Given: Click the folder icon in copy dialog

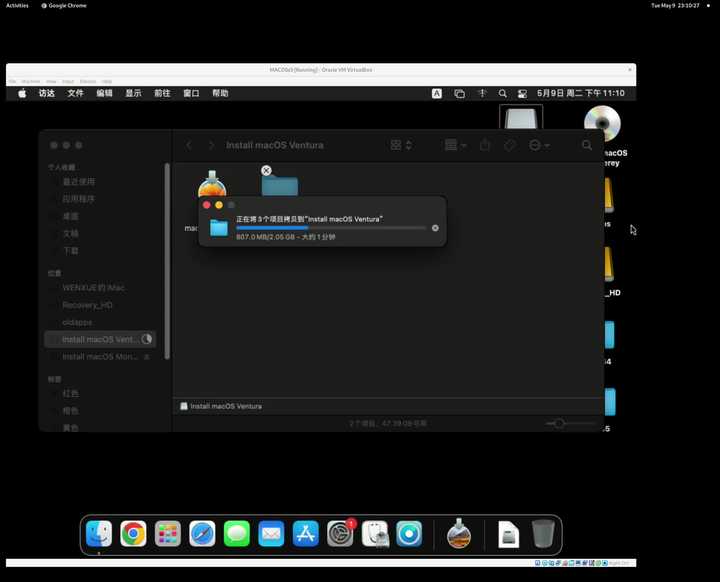Looking at the screenshot, I should (219, 228).
